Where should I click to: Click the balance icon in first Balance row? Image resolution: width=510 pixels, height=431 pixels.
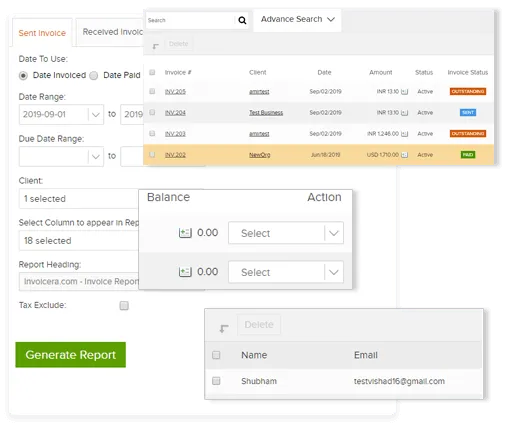[185, 232]
